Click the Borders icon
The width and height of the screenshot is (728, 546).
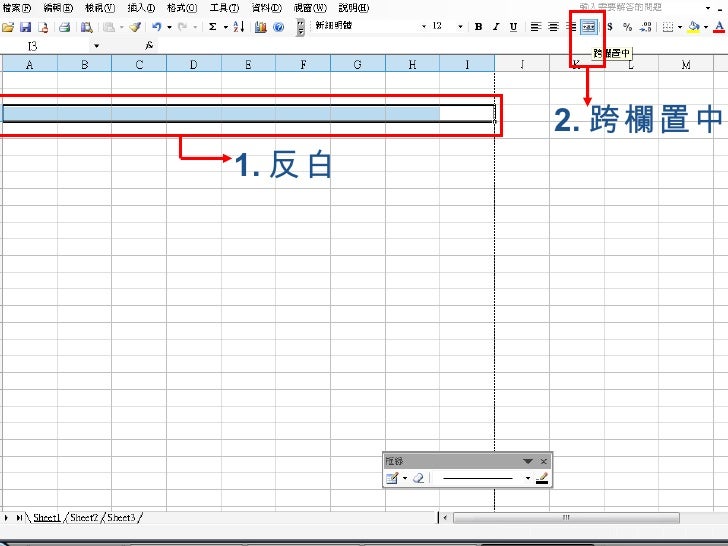pyautogui.click(x=668, y=27)
